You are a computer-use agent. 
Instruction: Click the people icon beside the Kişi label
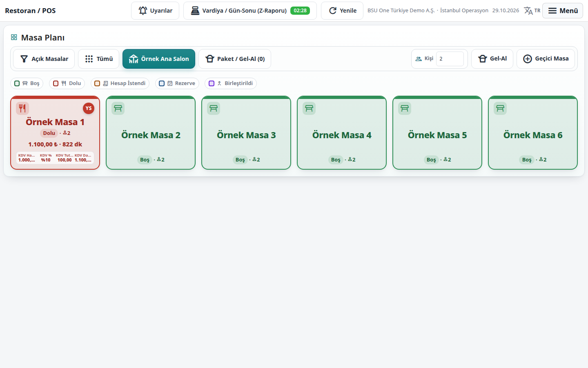point(419,59)
